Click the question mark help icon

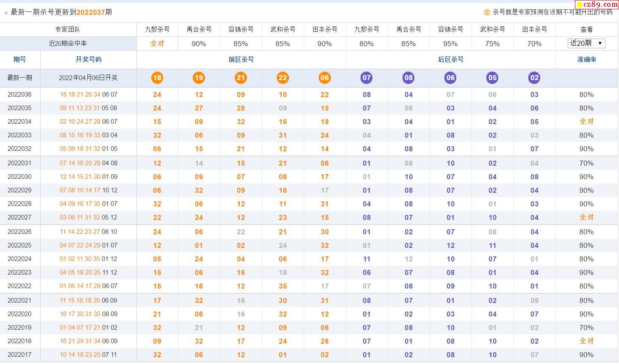click(487, 12)
